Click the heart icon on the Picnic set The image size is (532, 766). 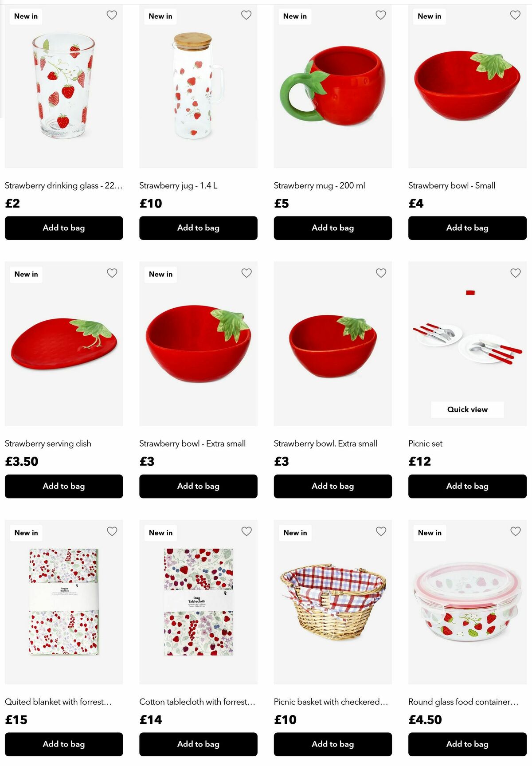[516, 273]
